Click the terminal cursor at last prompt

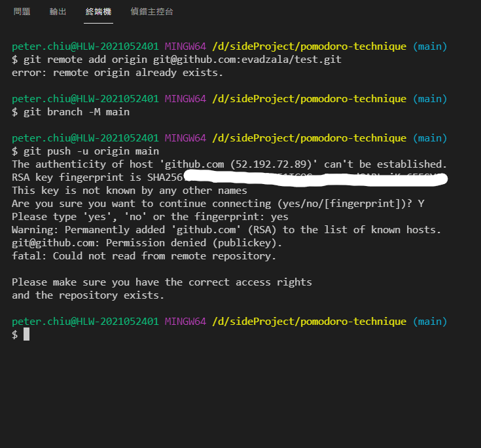[x=26, y=334]
